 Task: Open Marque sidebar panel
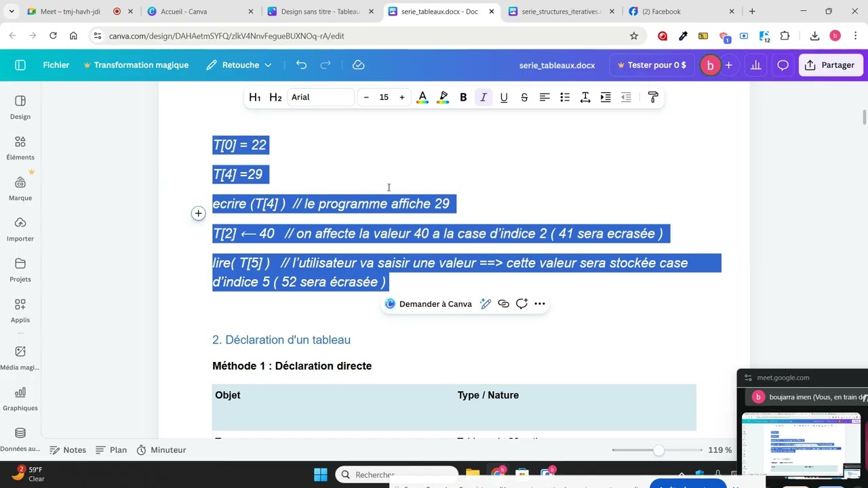(x=20, y=188)
